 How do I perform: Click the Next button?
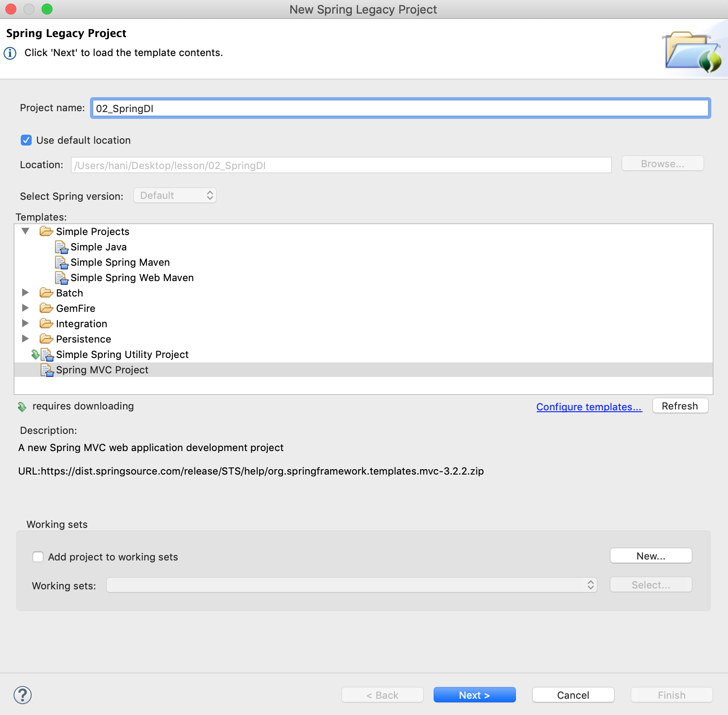coord(474,695)
